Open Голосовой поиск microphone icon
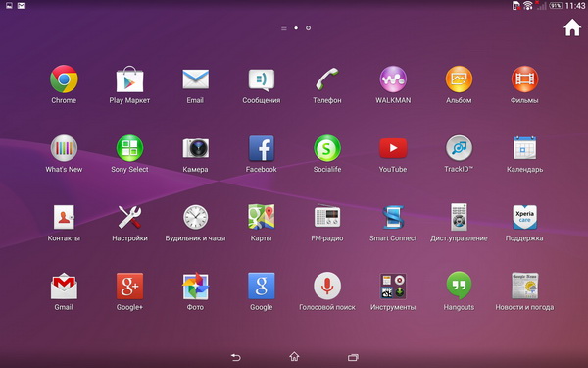Screen dimensions: 588x368 coord(327,286)
